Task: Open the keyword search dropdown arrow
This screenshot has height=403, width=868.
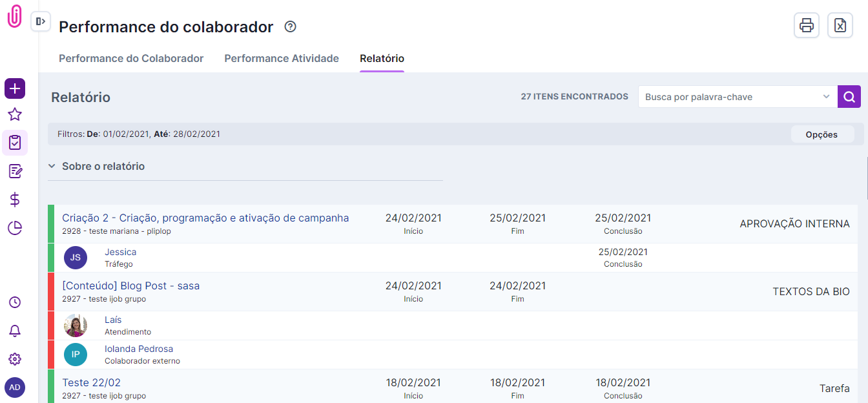Action: coord(826,97)
